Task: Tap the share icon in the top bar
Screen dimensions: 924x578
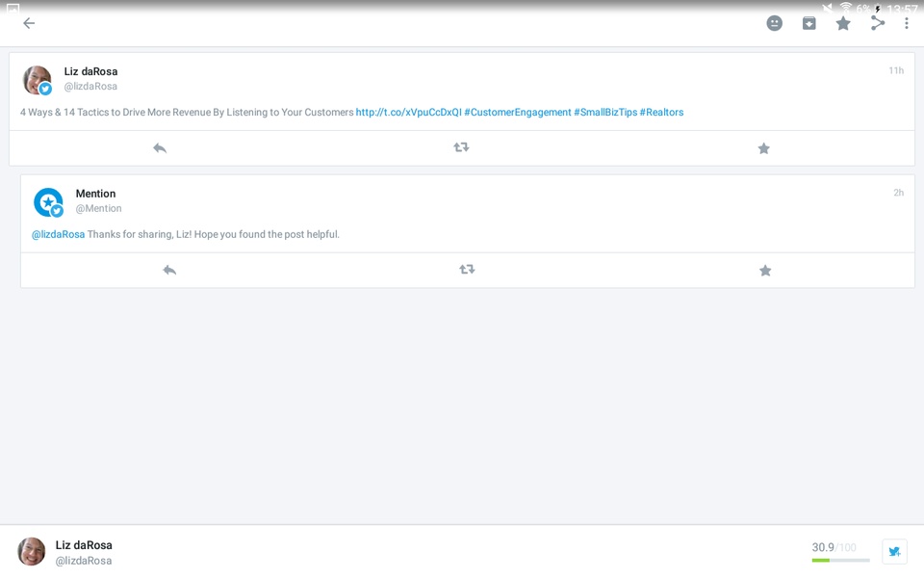Action: tap(878, 23)
